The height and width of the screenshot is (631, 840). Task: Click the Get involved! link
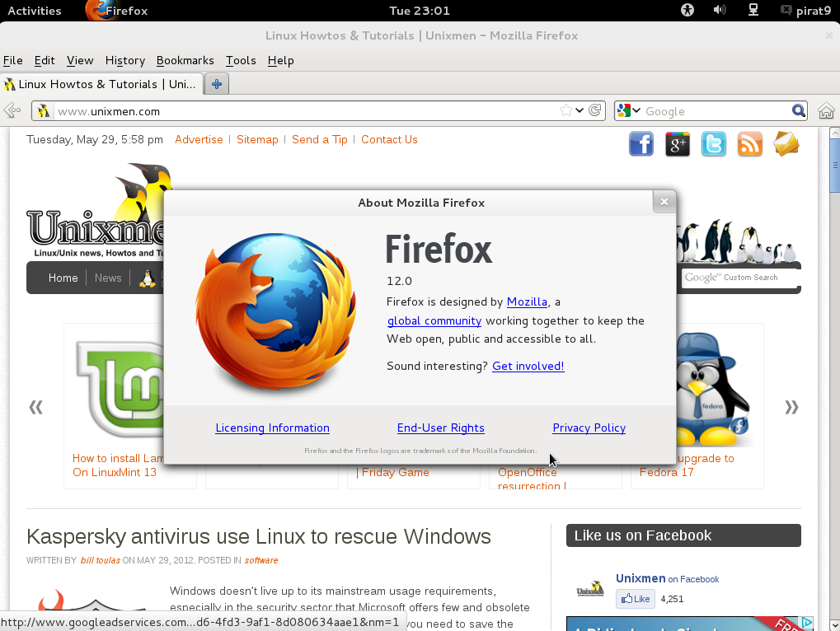click(x=528, y=366)
